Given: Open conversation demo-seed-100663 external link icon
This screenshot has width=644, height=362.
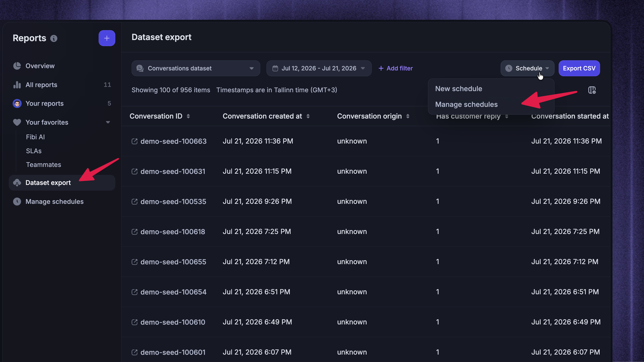Looking at the screenshot, I should coord(134,141).
